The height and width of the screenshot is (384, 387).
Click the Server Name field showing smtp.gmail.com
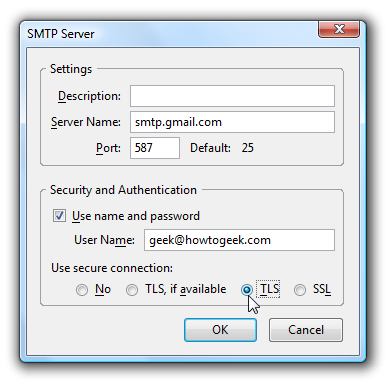coord(232,122)
